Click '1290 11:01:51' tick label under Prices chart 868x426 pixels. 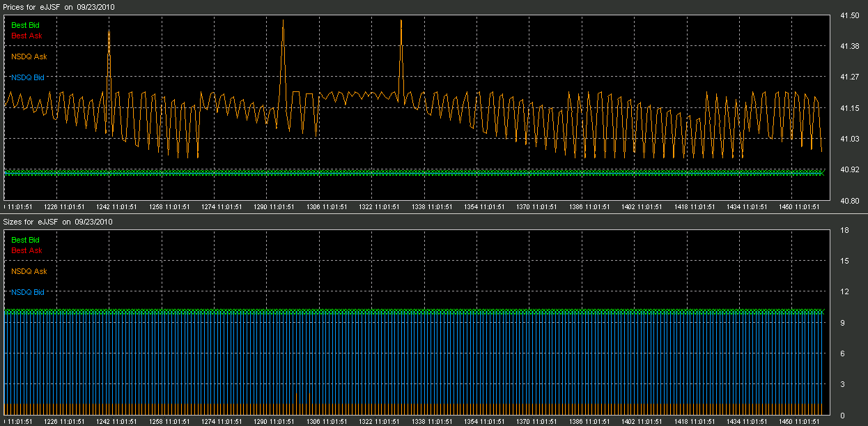click(274, 207)
